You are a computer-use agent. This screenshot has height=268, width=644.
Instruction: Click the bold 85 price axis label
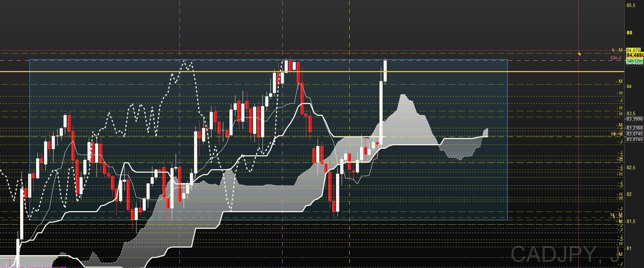click(629, 33)
